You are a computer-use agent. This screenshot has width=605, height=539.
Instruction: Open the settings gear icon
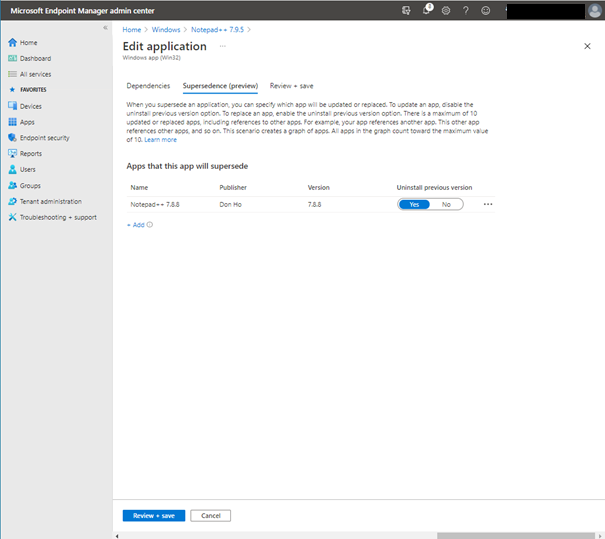446,10
